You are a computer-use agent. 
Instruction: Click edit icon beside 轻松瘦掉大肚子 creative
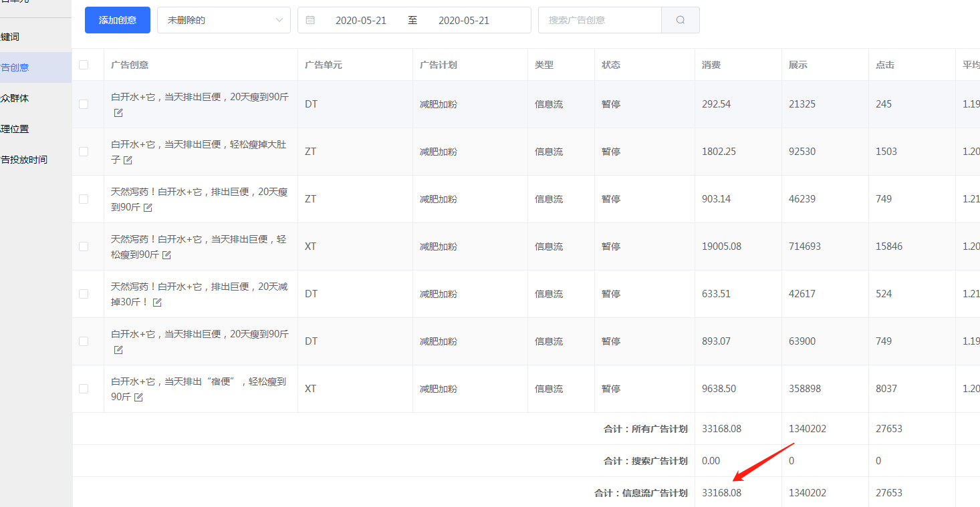pyautogui.click(x=128, y=160)
